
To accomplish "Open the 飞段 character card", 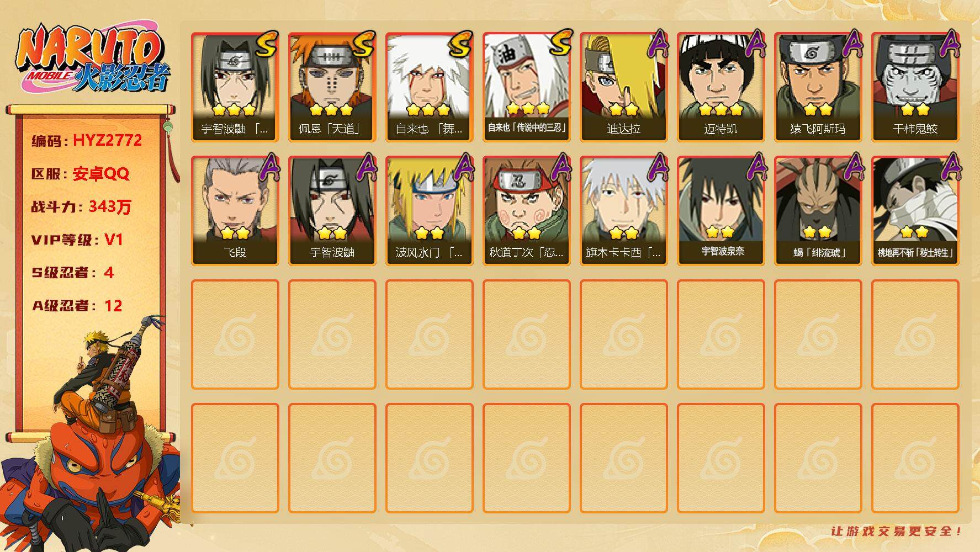I will pyautogui.click(x=235, y=211).
